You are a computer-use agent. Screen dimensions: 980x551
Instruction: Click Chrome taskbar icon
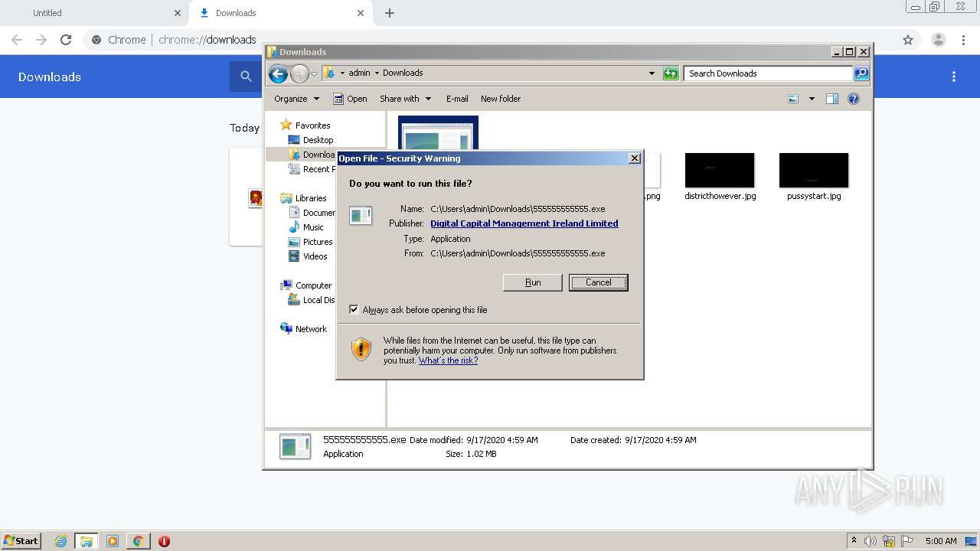pos(138,541)
